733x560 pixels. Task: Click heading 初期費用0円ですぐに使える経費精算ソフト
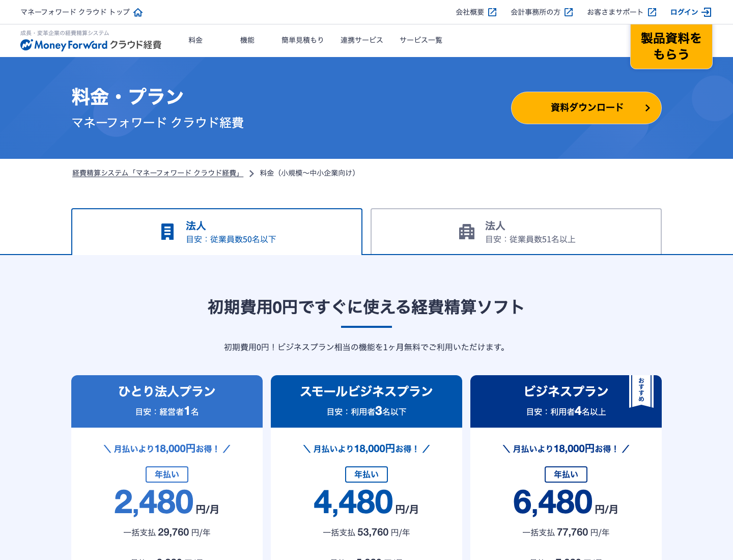pos(366,307)
